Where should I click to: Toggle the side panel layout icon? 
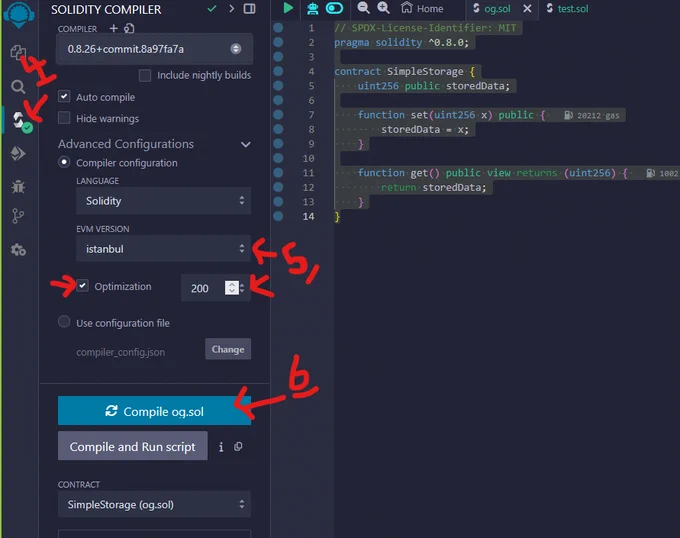(249, 9)
